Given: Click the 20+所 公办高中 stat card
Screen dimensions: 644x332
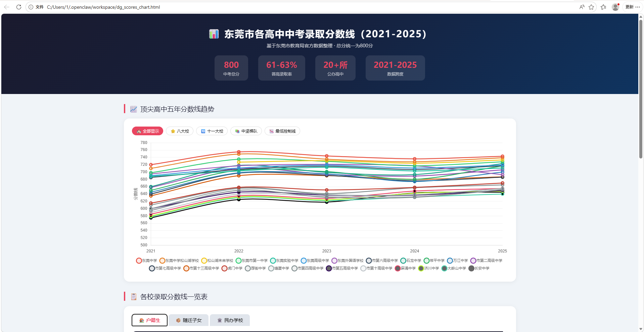Looking at the screenshot, I should pyautogui.click(x=335, y=68).
